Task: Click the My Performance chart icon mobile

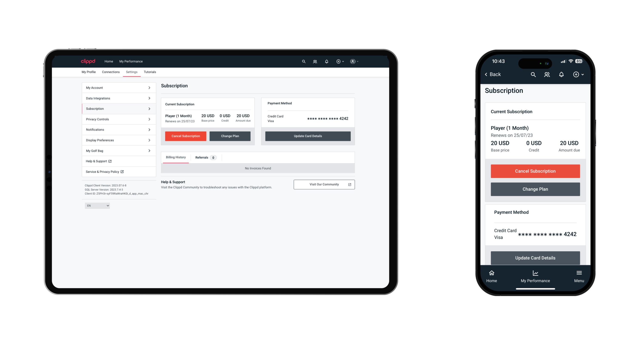Action: click(535, 273)
